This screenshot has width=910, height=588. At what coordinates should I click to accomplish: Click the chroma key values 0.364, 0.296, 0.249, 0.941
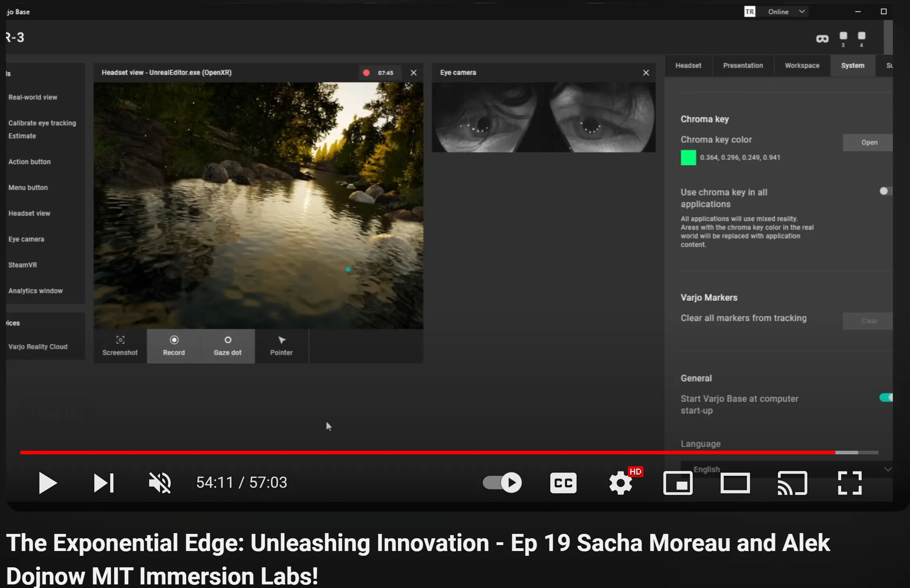740,158
